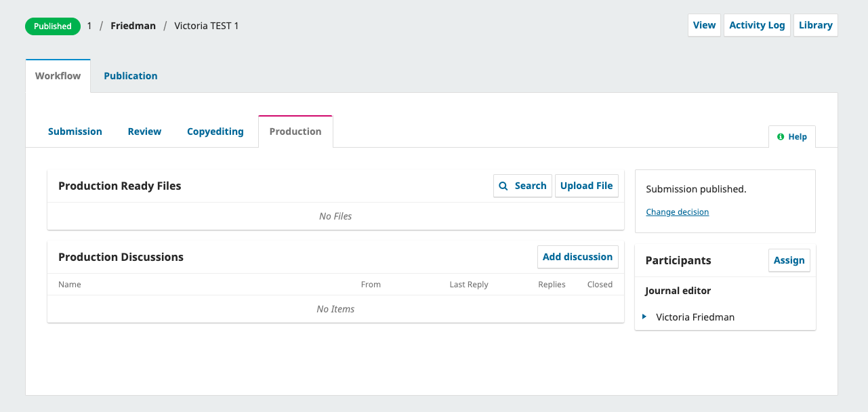Click the green Published status badge
868x412 pixels.
click(x=53, y=26)
